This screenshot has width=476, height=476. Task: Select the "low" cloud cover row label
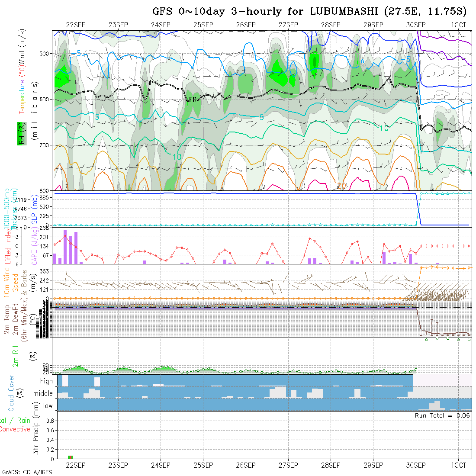click(48, 406)
